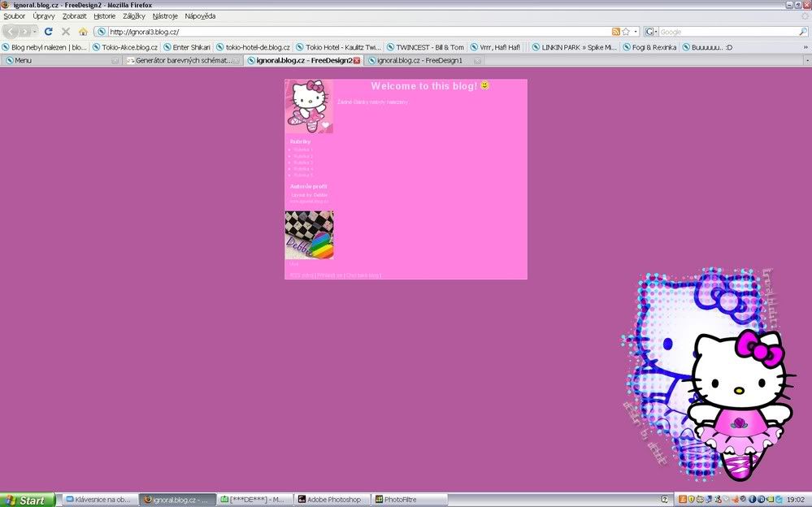Open the address bar history dropdown
The image size is (812, 507).
(x=636, y=32)
